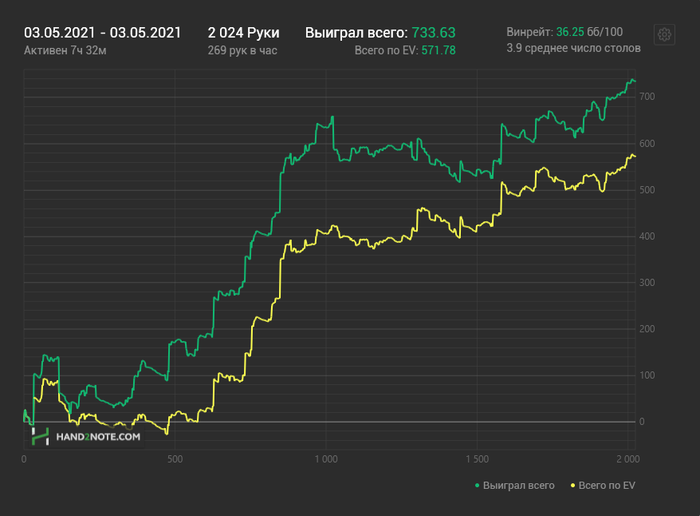
Task: Click the 'Активен 7ч 32м' text
Action: point(65,50)
